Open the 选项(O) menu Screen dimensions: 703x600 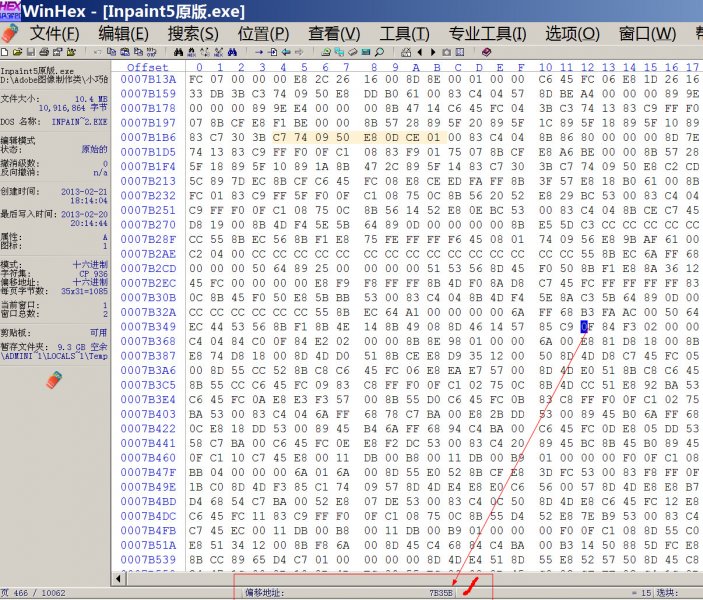[x=573, y=34]
